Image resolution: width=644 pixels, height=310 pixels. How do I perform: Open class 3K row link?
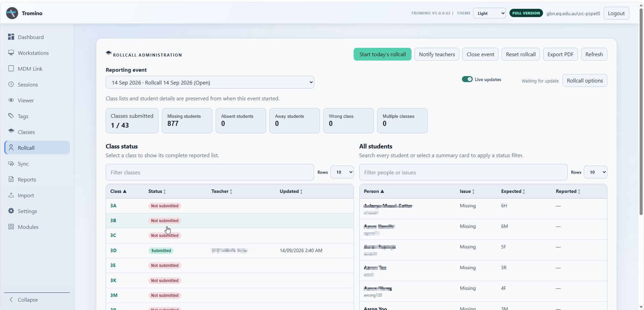pos(113,280)
